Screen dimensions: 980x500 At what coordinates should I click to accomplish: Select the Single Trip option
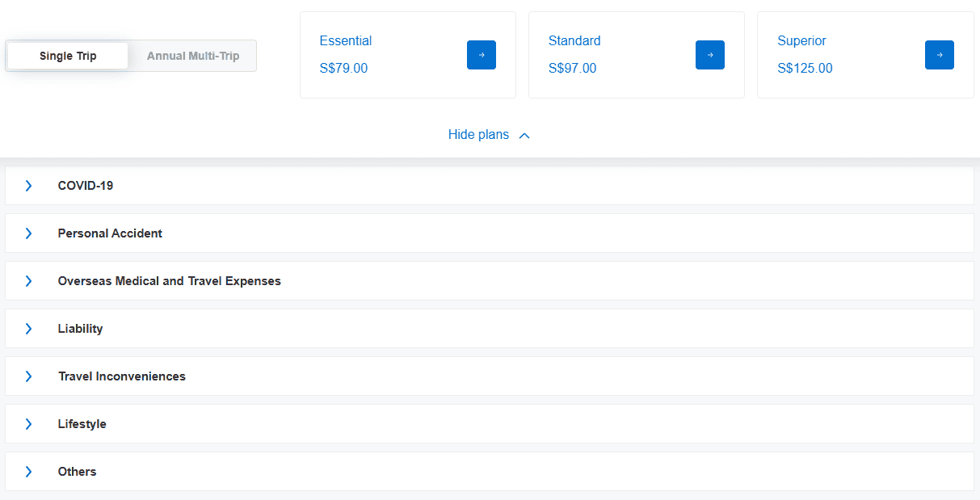click(68, 57)
